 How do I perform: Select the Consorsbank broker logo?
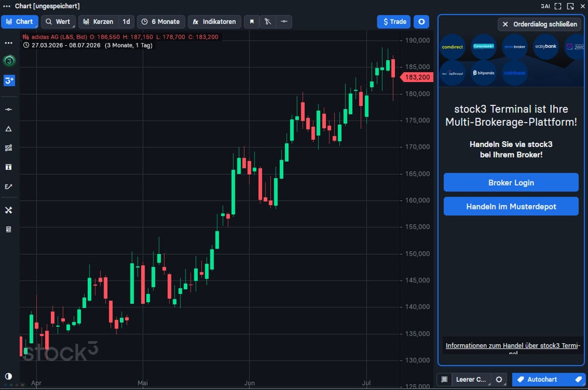click(x=484, y=46)
